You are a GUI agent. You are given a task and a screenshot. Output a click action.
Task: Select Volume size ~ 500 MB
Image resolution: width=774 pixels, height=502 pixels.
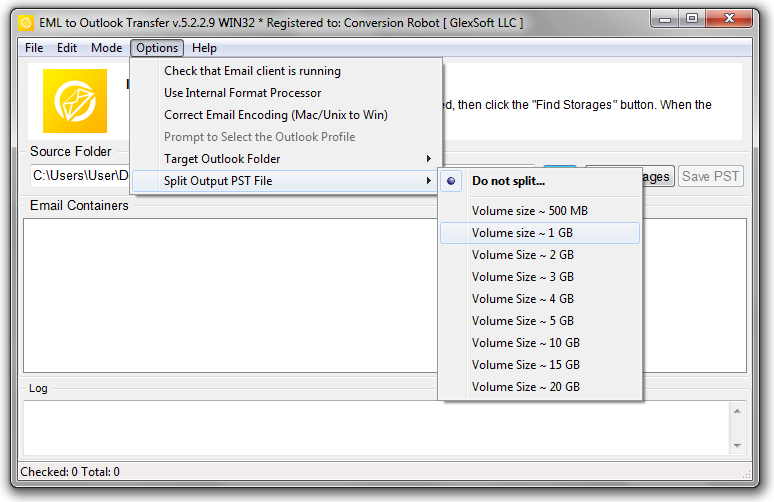(540, 211)
